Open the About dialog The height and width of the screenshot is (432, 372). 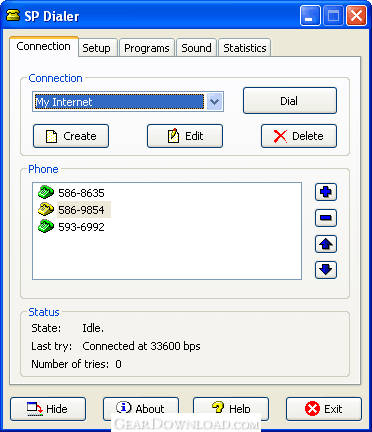pos(141,409)
